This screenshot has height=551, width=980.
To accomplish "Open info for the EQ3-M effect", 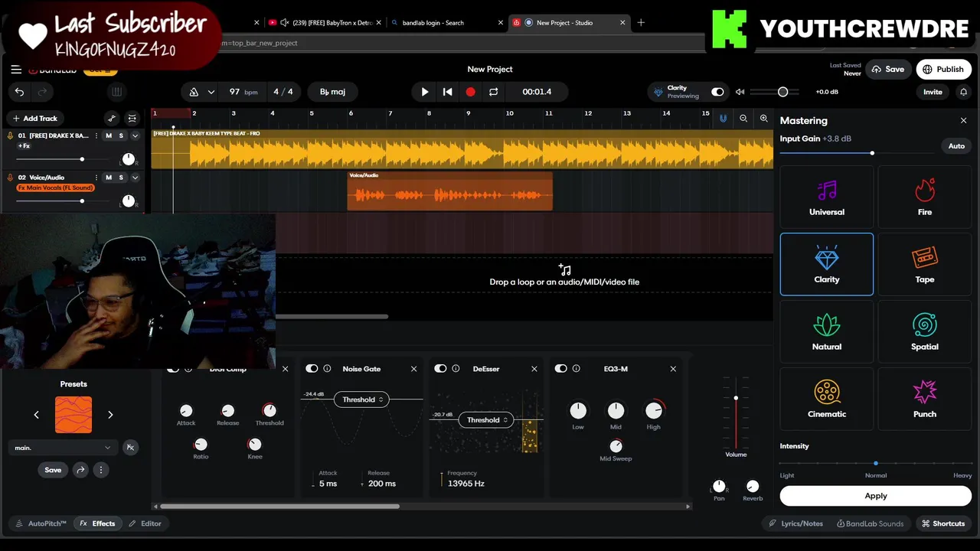I will (577, 369).
